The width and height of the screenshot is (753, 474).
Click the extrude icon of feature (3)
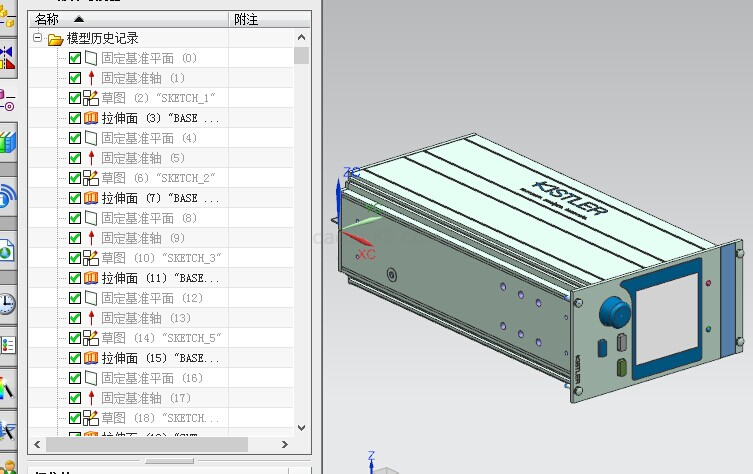click(x=91, y=118)
